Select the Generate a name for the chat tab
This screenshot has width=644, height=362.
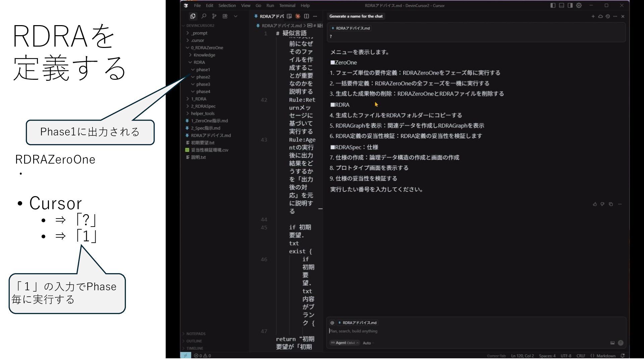click(x=356, y=16)
